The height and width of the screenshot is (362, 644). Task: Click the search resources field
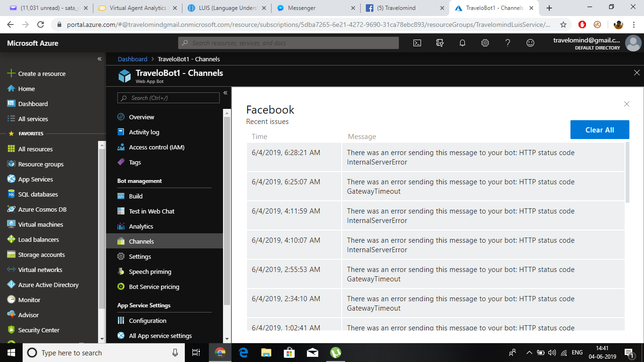289,43
